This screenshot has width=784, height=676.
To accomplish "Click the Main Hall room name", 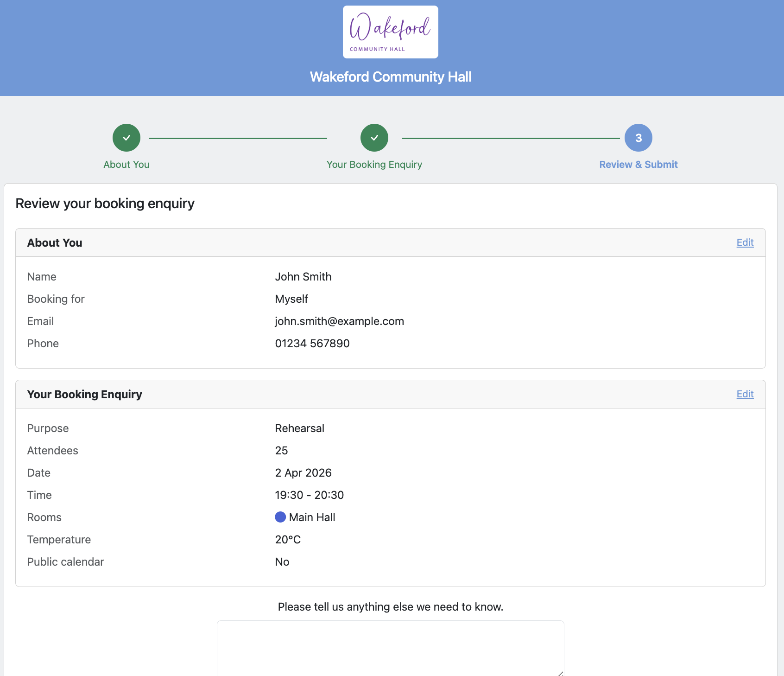I will [x=312, y=517].
